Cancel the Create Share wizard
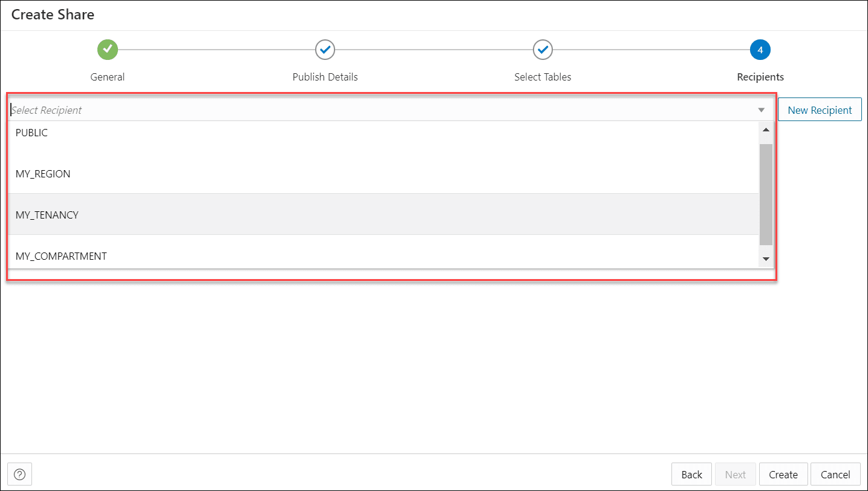Screen dimensions: 868x491 point(835,474)
